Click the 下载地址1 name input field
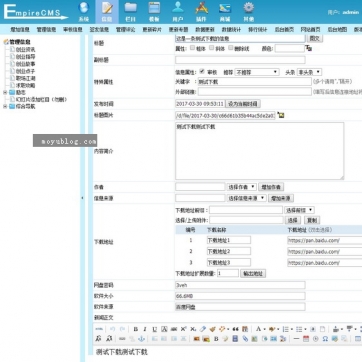 (x=229, y=240)
